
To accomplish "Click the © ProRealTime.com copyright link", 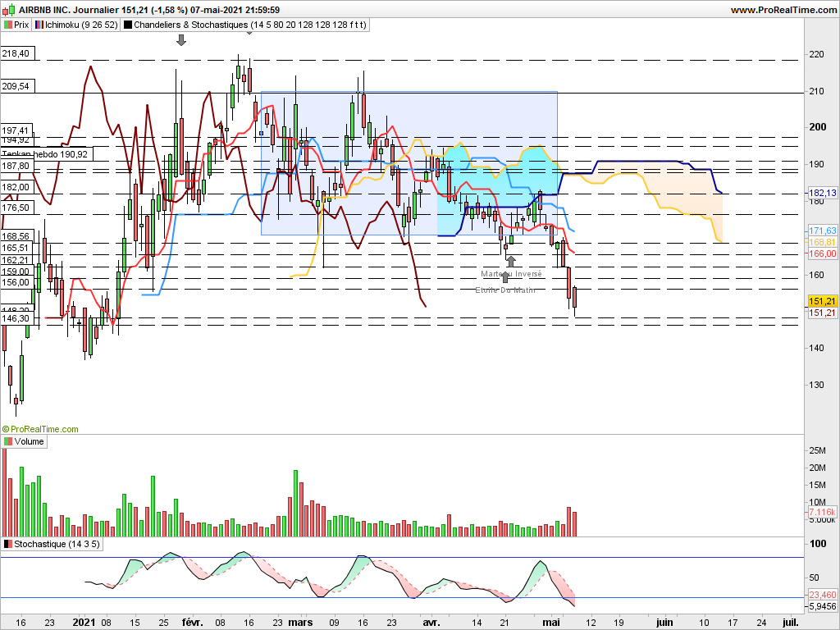I will click(x=40, y=429).
